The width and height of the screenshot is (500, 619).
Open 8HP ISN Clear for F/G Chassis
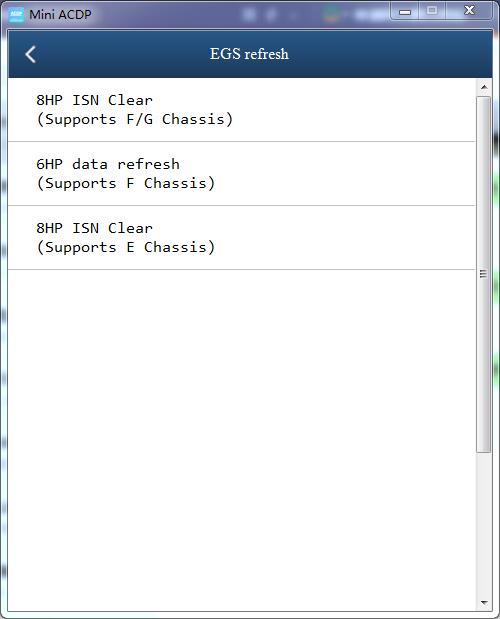tap(242, 110)
